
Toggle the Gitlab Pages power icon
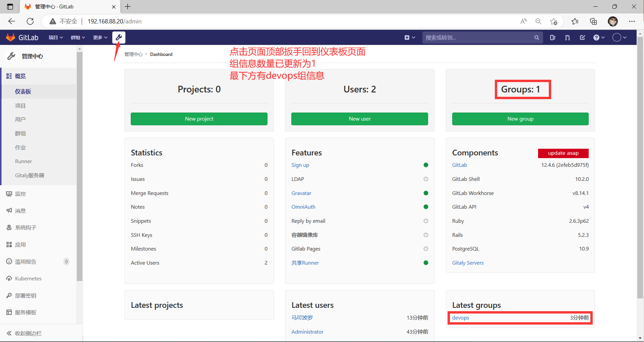pos(426,249)
